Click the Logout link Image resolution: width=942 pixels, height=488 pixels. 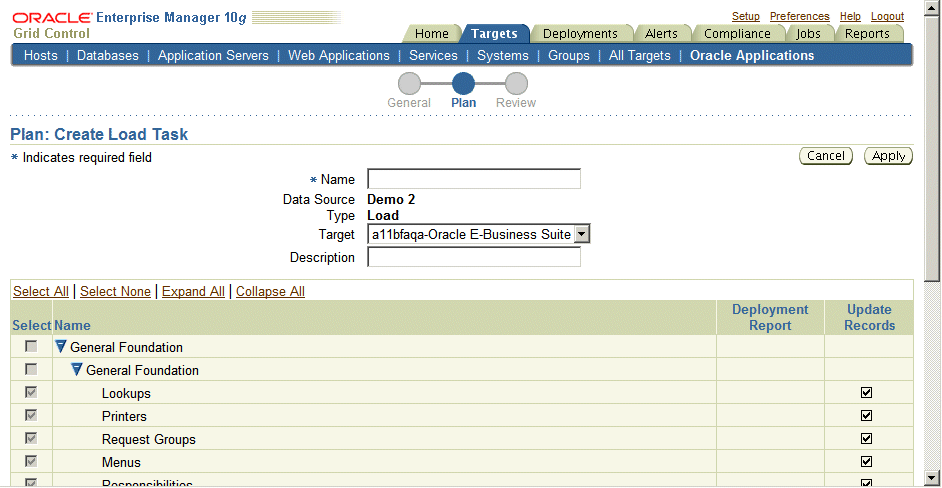pos(887,16)
